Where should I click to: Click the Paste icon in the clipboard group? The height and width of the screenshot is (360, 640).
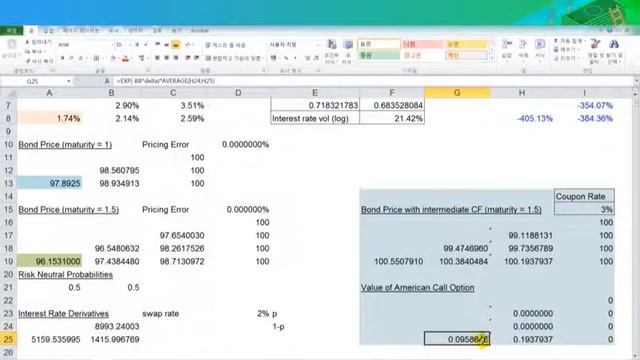[x=12, y=44]
